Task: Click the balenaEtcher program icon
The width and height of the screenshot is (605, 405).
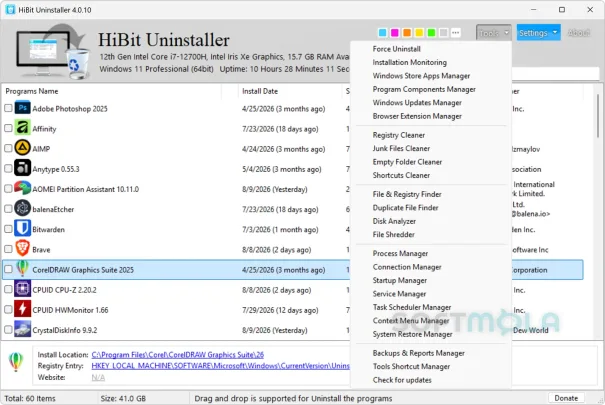Action: (x=22, y=208)
